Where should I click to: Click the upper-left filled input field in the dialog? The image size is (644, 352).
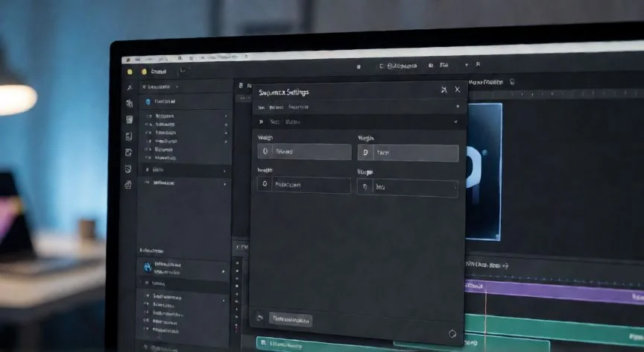[x=304, y=151]
